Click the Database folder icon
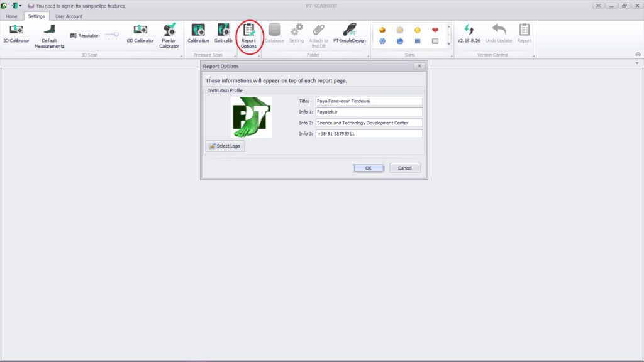Image resolution: width=644 pixels, height=362 pixels. point(274,34)
